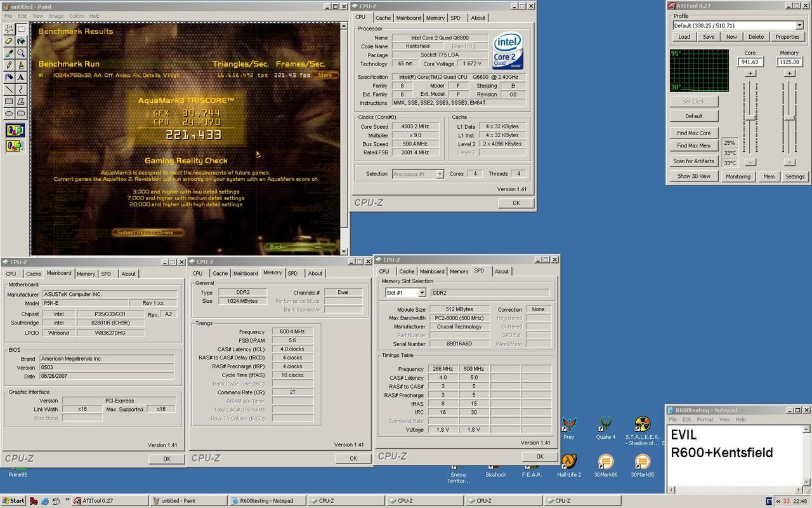Open the About tab in SPD CPU-Z window
This screenshot has height=508, width=812.
click(501, 271)
